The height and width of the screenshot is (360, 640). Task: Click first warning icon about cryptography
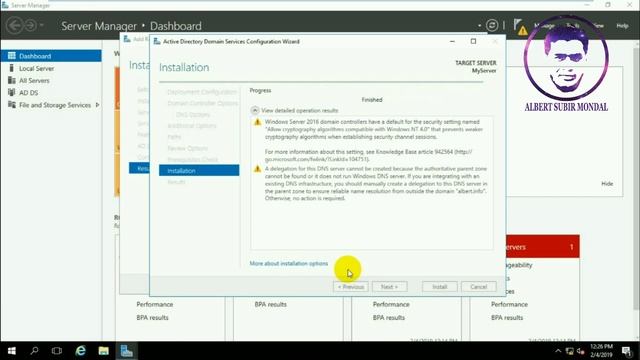click(x=257, y=122)
